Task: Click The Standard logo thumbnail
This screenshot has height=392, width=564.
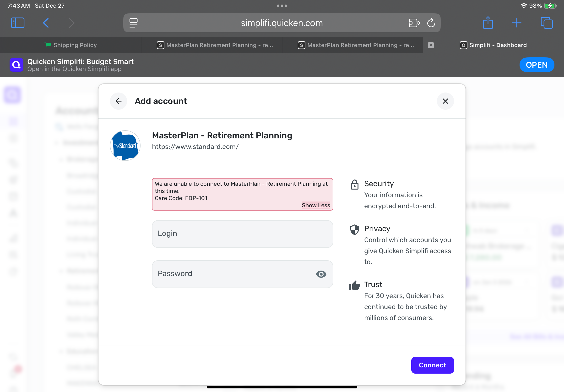Action: click(x=125, y=146)
